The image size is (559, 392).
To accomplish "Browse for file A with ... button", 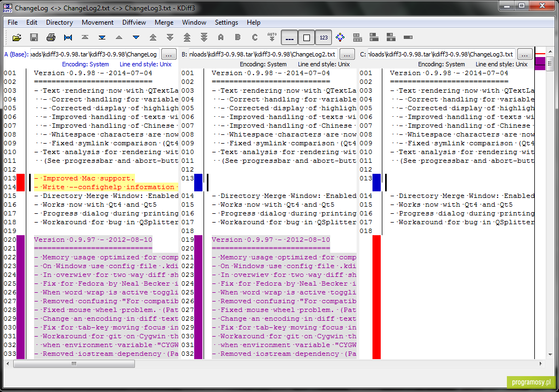I will (x=169, y=54).
